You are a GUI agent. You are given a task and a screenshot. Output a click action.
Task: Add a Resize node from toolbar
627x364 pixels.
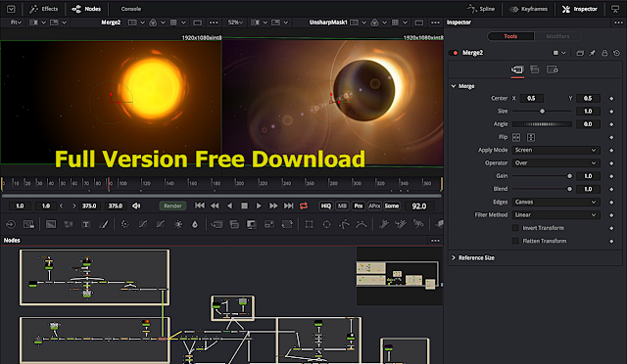coord(269,224)
